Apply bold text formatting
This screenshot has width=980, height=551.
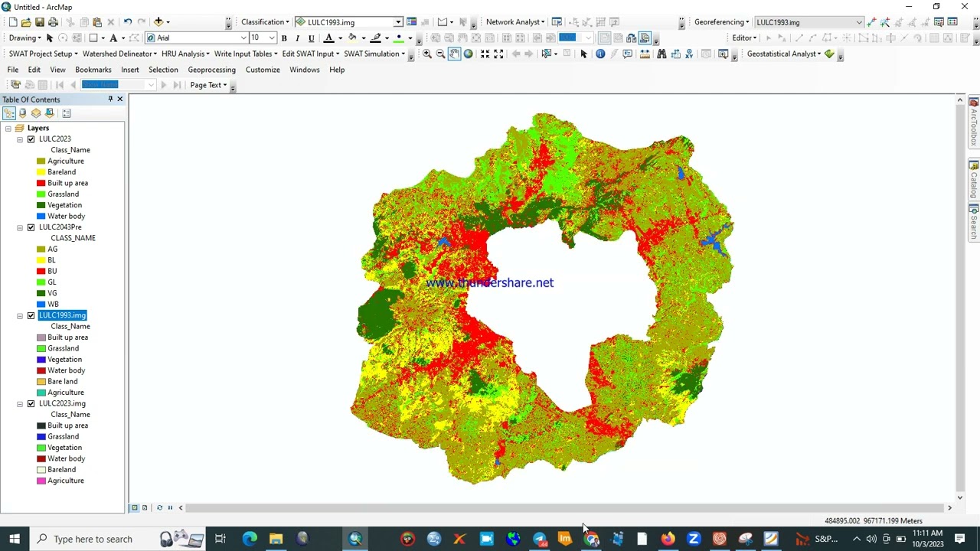tap(284, 38)
